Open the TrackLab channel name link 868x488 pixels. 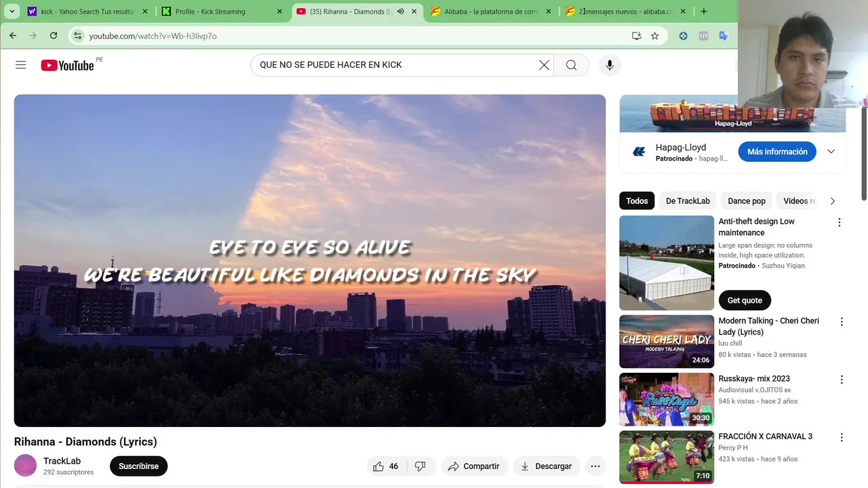(x=62, y=461)
